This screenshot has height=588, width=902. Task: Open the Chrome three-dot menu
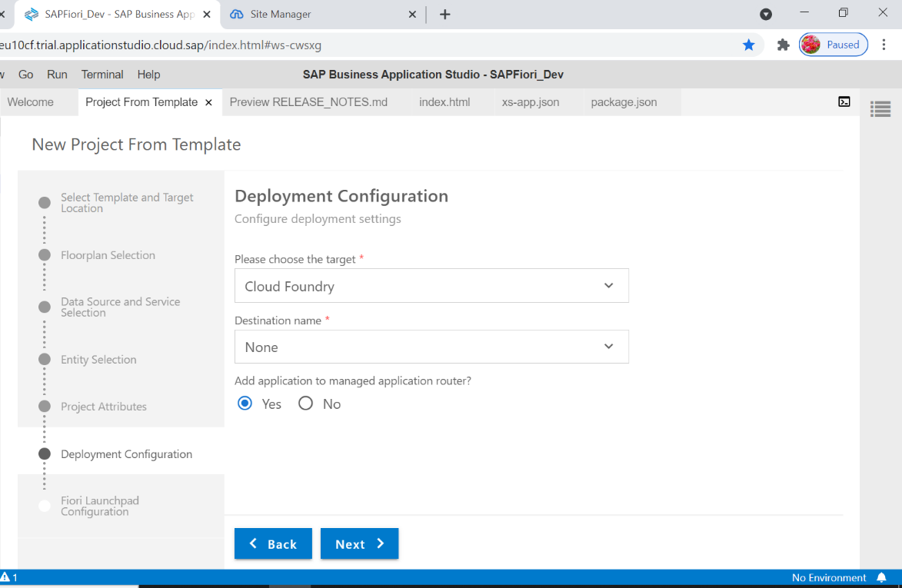tap(884, 45)
